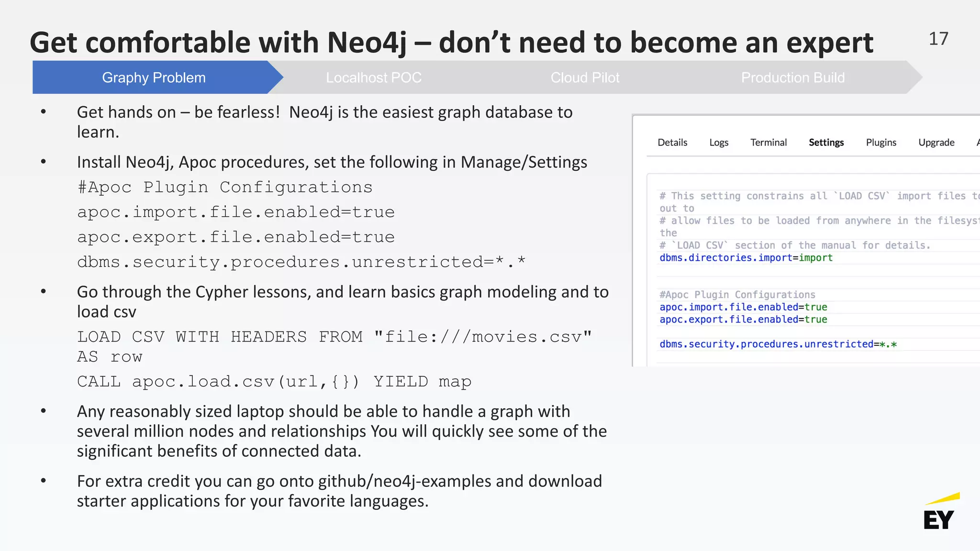
Task: Click the CALL apoc.load.csv code line
Action: 274,382
